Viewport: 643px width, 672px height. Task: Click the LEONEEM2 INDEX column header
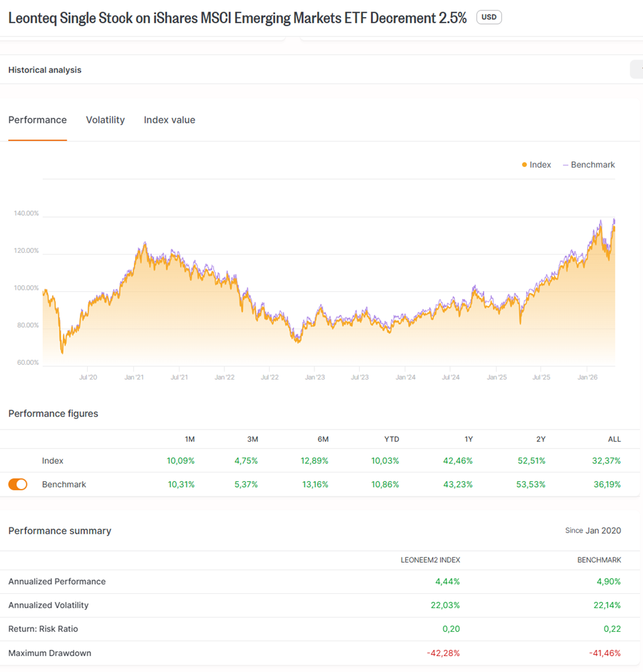click(x=430, y=560)
